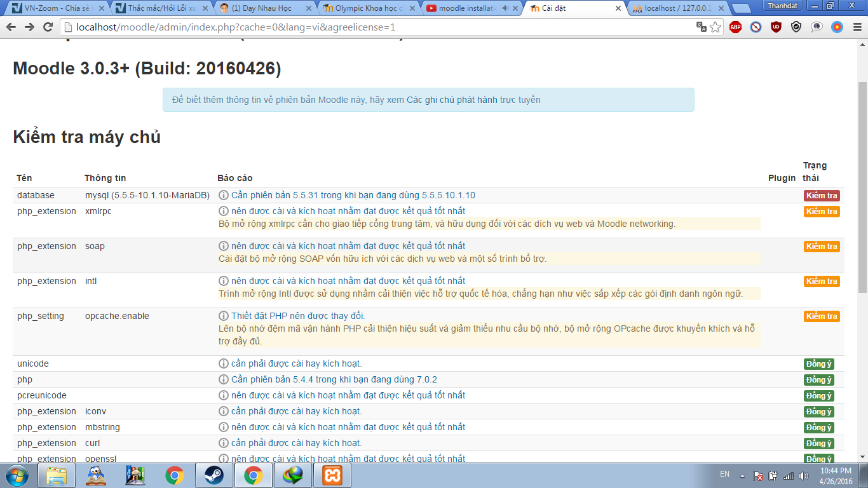Image resolution: width=868 pixels, height=488 pixels.
Task: Click the info icon in the mbstring row
Action: (x=224, y=427)
